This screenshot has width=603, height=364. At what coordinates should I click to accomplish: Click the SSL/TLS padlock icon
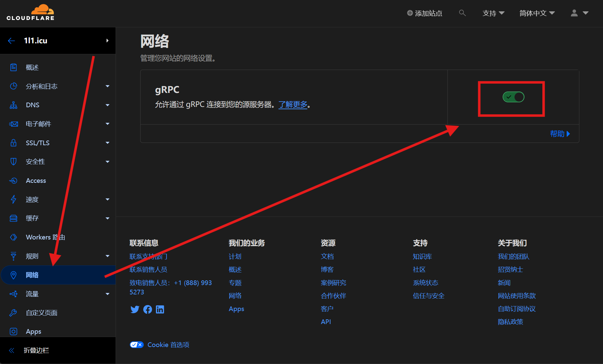pos(13,143)
